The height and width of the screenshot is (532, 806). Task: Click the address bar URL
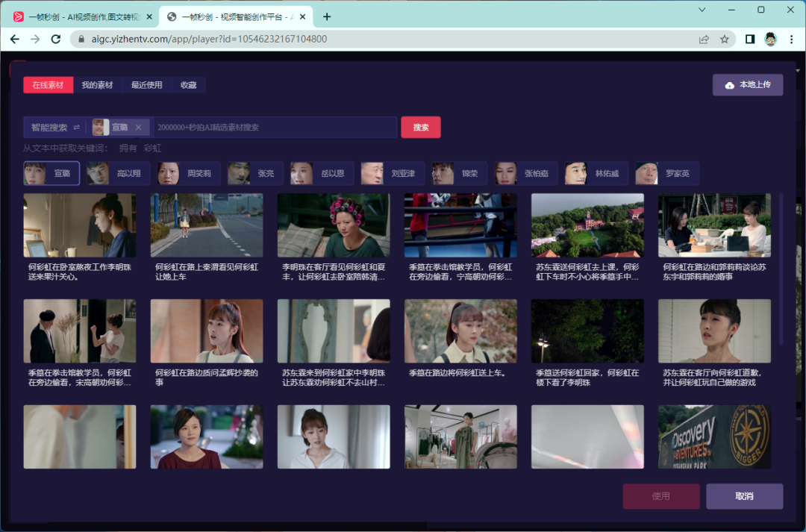(x=209, y=39)
